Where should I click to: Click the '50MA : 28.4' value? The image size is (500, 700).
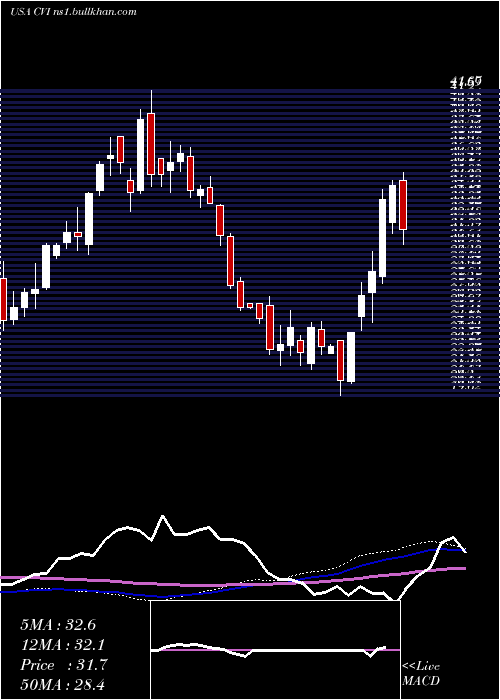click(x=63, y=684)
